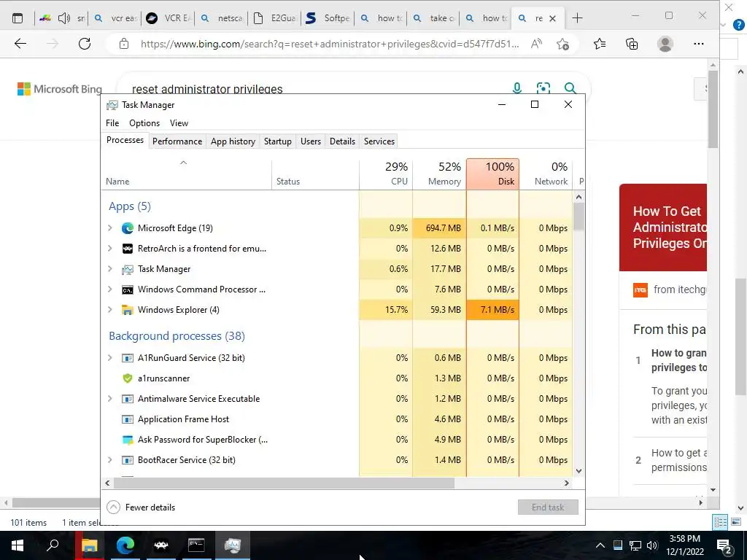Click the RetroArch process icon
747x560 pixels.
pos(127,249)
